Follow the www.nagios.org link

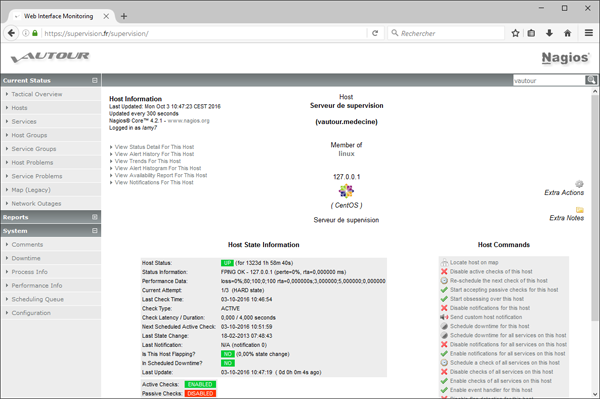(x=188, y=121)
